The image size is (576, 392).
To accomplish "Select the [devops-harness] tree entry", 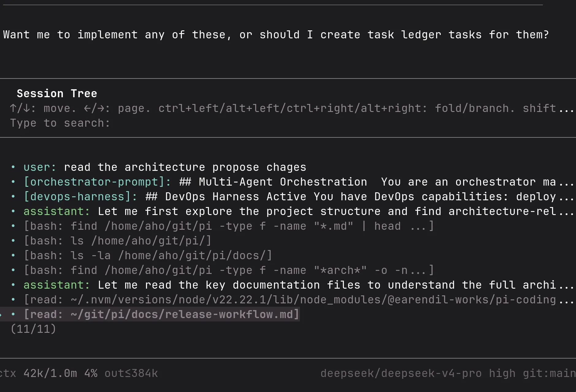I will [298, 197].
